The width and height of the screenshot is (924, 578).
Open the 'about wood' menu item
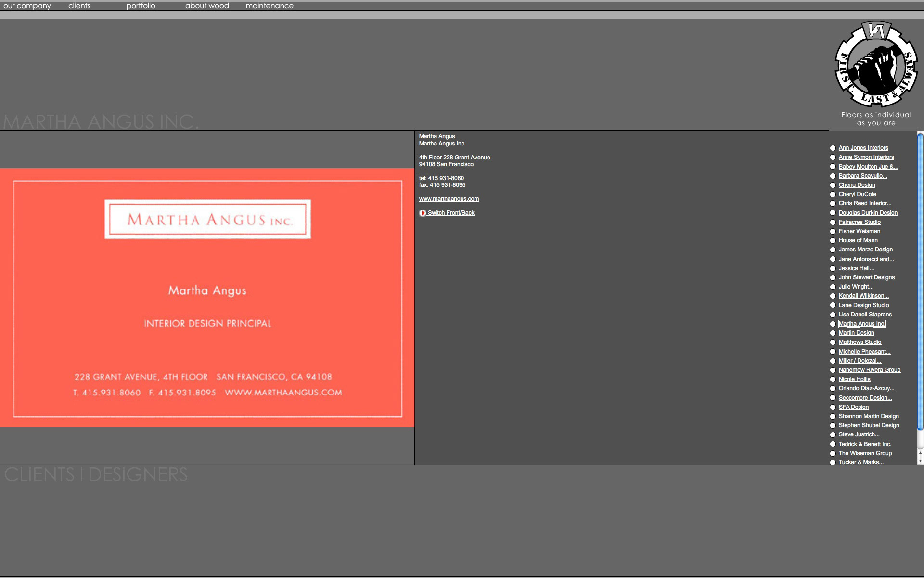click(x=207, y=6)
